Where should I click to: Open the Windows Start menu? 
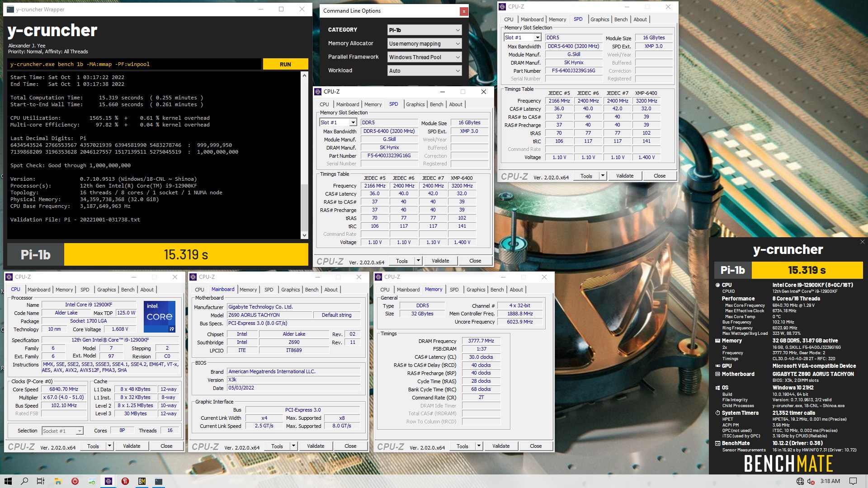(x=8, y=481)
